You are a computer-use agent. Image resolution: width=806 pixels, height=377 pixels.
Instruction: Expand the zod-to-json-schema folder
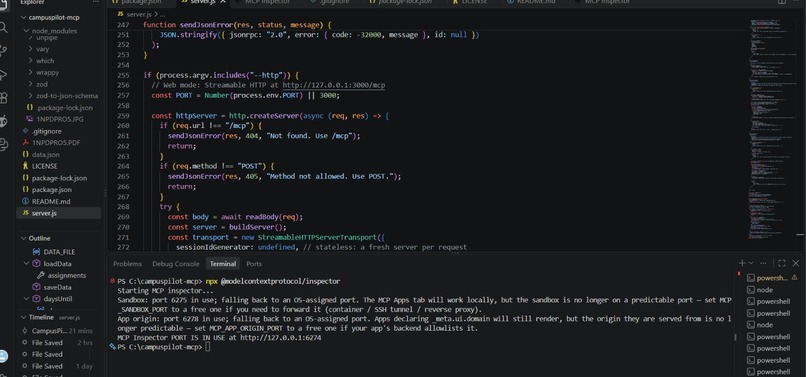click(31, 96)
